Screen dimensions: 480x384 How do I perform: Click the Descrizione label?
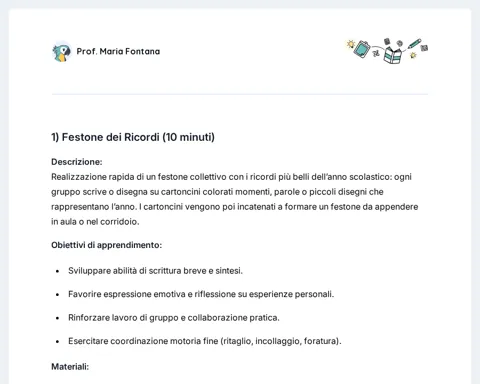(x=77, y=162)
